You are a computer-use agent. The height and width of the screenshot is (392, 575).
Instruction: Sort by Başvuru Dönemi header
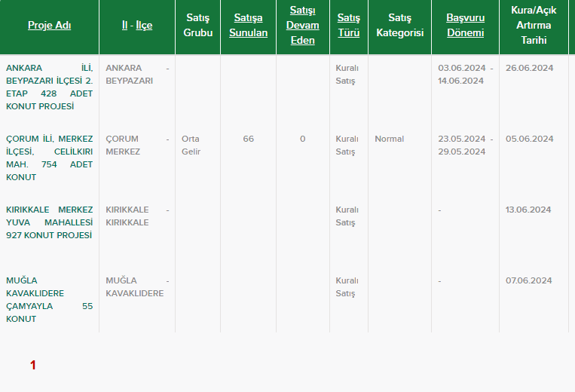click(x=465, y=26)
